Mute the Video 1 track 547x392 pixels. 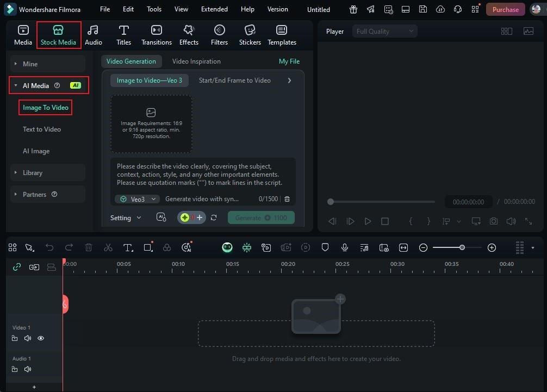pos(28,338)
